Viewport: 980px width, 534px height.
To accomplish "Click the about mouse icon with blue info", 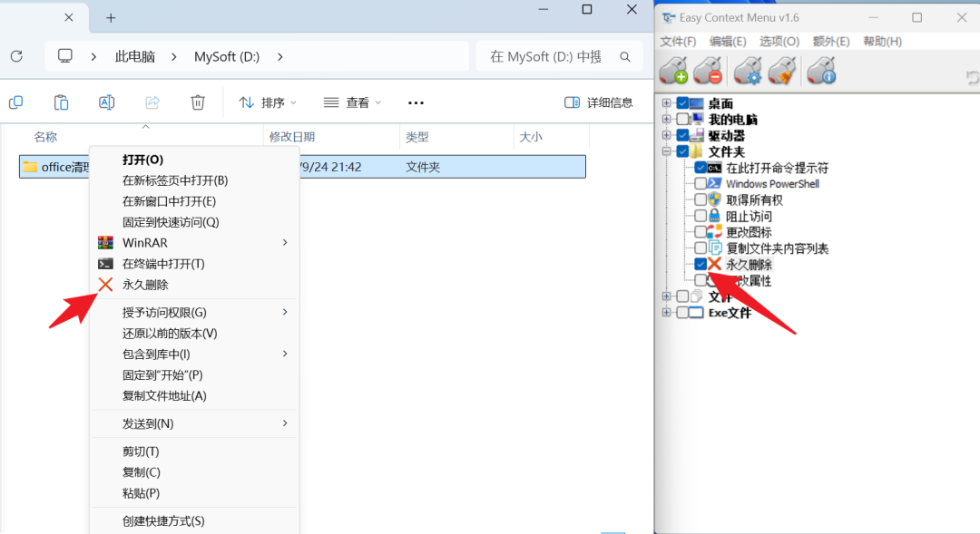I will [821, 70].
